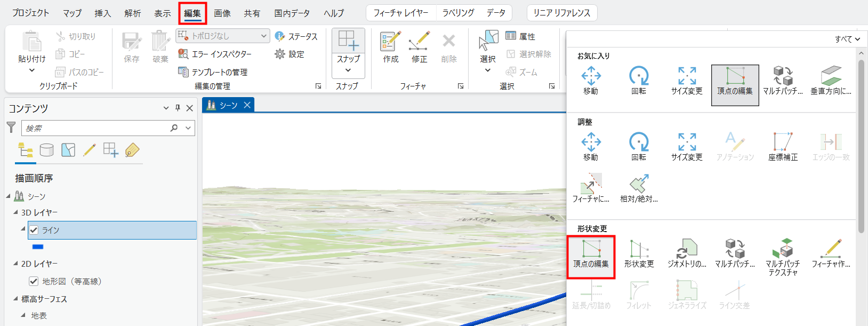
Task: Expand the すべて filter dropdown
Action: 847,39
